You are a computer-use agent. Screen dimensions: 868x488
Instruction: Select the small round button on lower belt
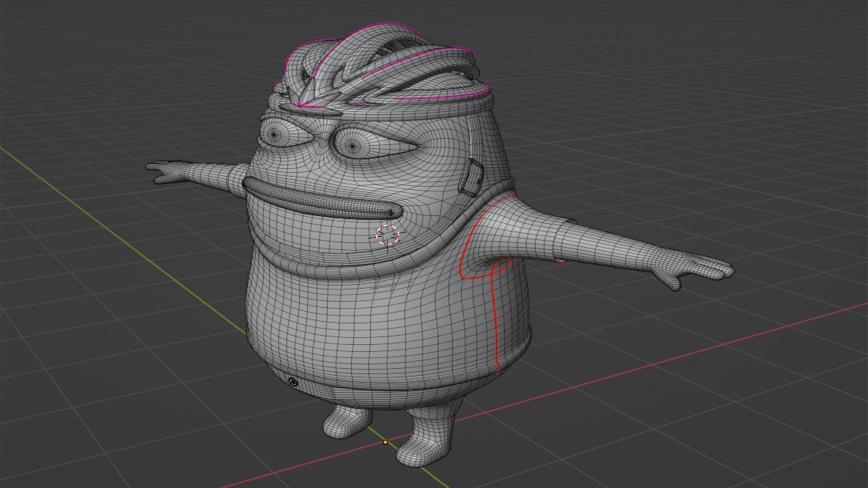pyautogui.click(x=292, y=382)
